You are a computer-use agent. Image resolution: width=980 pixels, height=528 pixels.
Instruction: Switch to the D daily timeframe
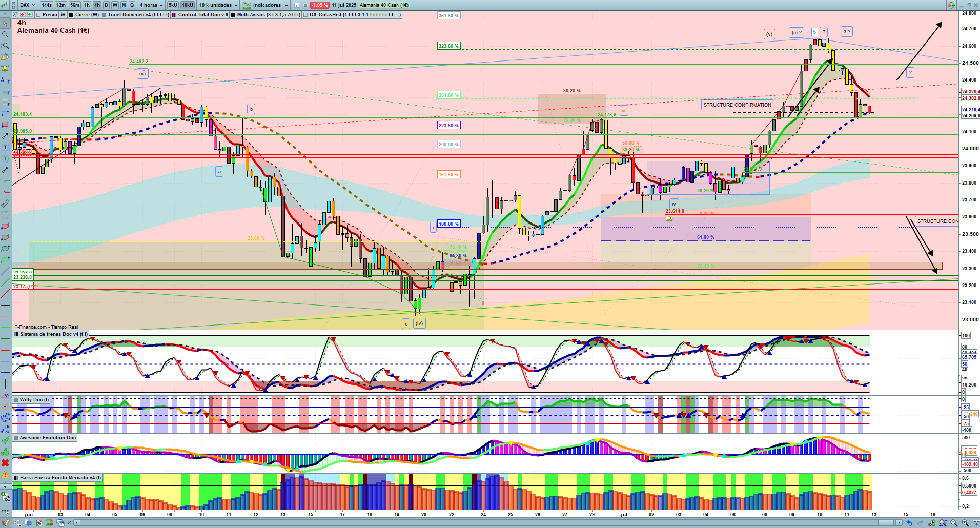pyautogui.click(x=106, y=5)
